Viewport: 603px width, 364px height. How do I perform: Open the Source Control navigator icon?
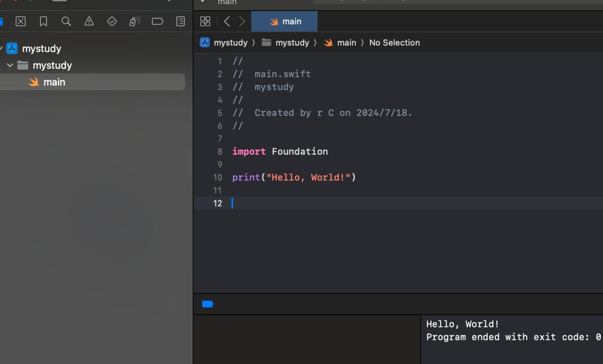click(x=21, y=21)
